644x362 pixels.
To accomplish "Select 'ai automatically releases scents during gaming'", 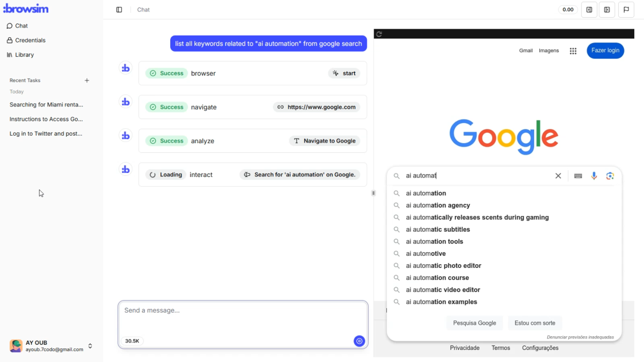I will (504, 218).
